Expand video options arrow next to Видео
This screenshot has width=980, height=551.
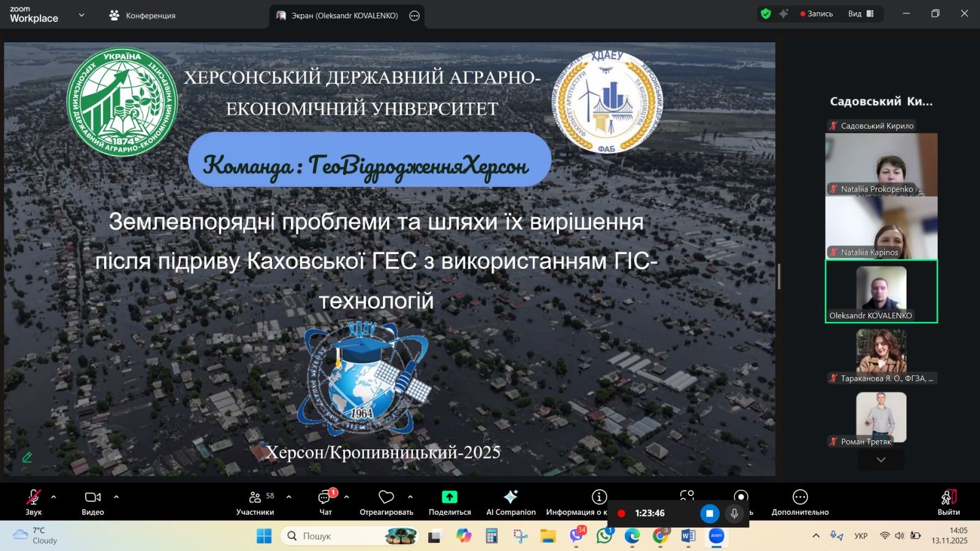(x=116, y=497)
